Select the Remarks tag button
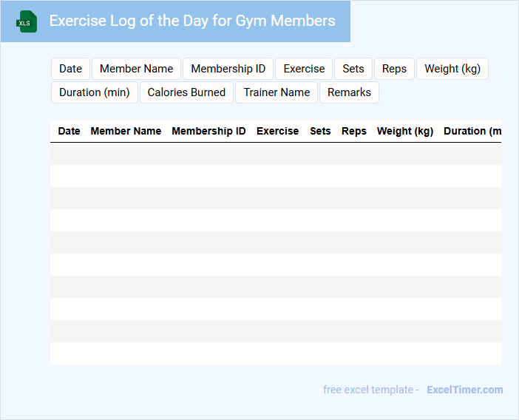Image resolution: width=519 pixels, height=420 pixels. [x=349, y=92]
